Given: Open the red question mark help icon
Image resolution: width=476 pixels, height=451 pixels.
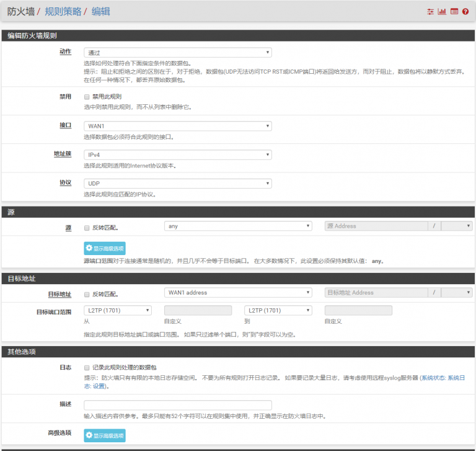Looking at the screenshot, I should (x=465, y=11).
